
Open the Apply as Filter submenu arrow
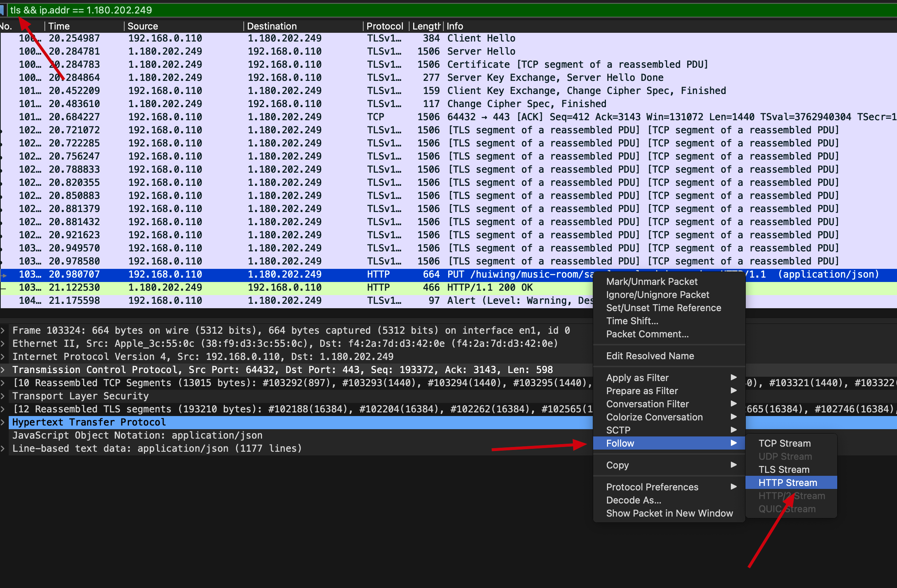(733, 377)
